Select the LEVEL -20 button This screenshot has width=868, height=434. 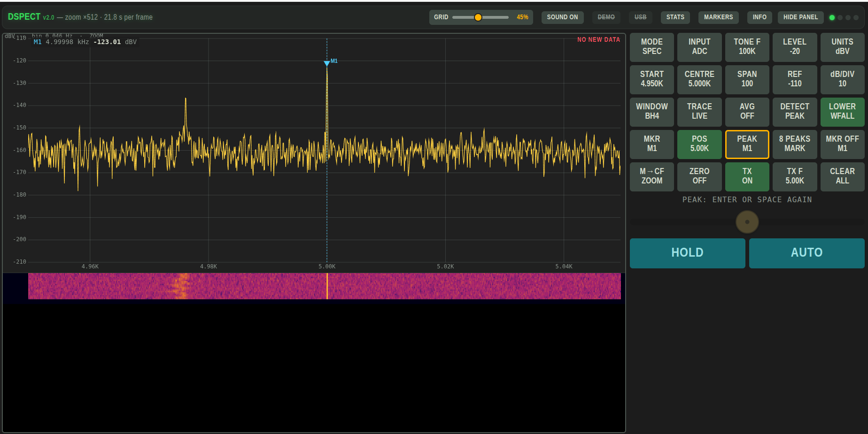click(795, 47)
